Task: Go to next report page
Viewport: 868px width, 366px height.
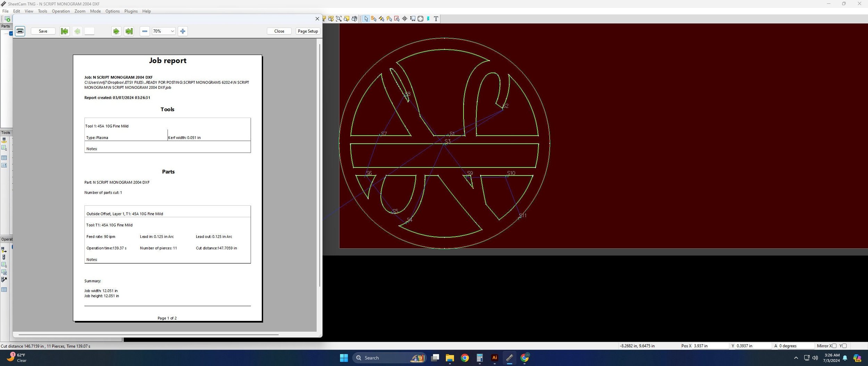Action: click(x=116, y=31)
